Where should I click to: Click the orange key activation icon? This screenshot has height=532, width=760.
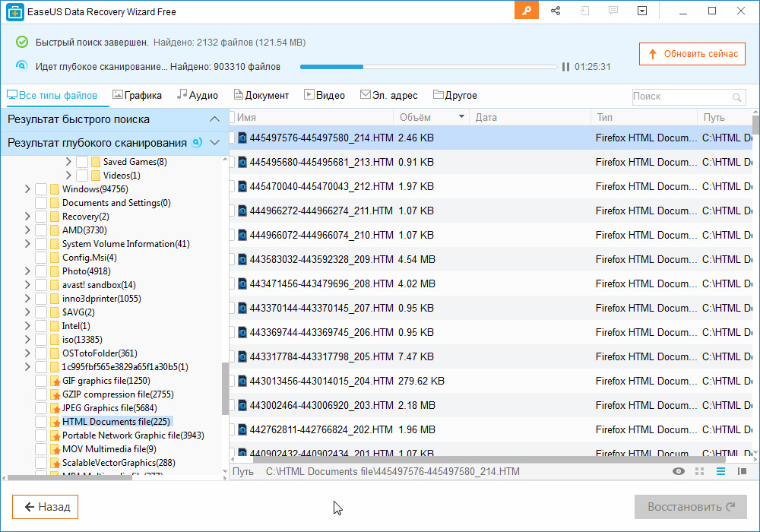(527, 11)
